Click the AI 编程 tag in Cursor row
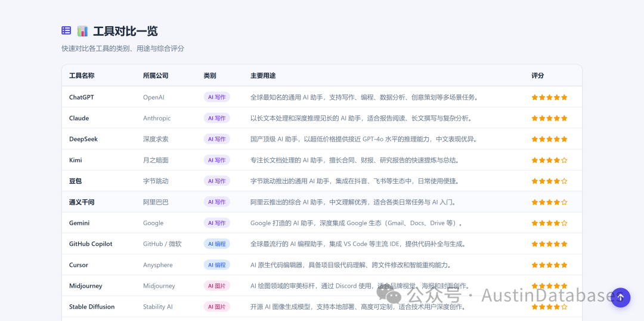Image resolution: width=644 pixels, height=321 pixels. pyautogui.click(x=217, y=265)
